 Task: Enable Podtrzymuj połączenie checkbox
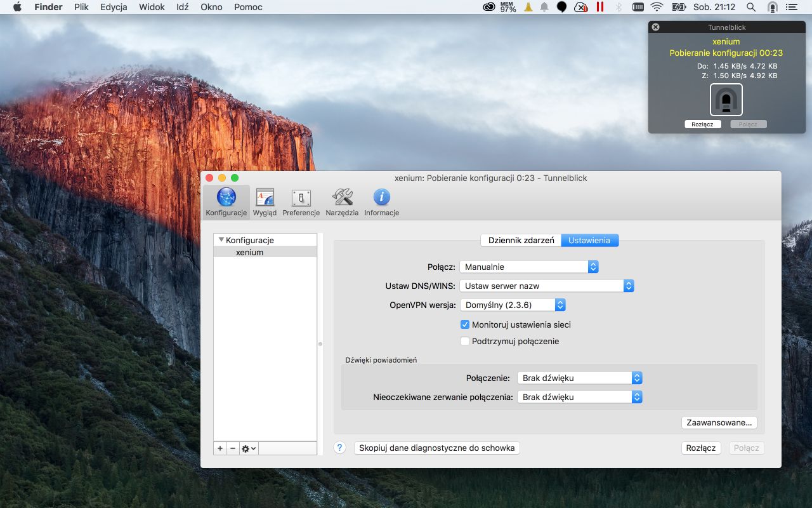(x=465, y=341)
